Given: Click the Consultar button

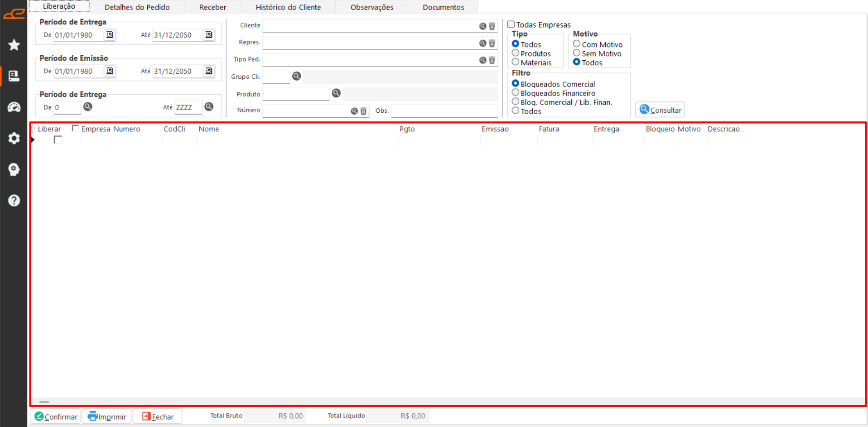Looking at the screenshot, I should click(660, 110).
